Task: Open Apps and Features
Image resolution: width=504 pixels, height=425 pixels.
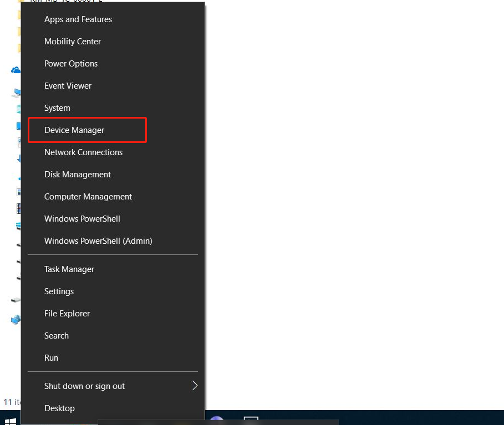Action: pos(78,19)
